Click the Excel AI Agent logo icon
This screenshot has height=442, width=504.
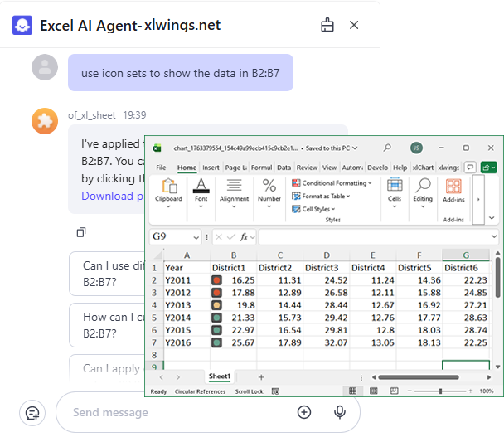[22, 25]
